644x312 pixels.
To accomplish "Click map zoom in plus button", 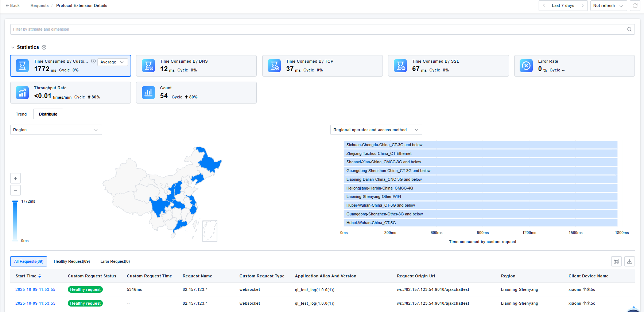I will point(15,178).
